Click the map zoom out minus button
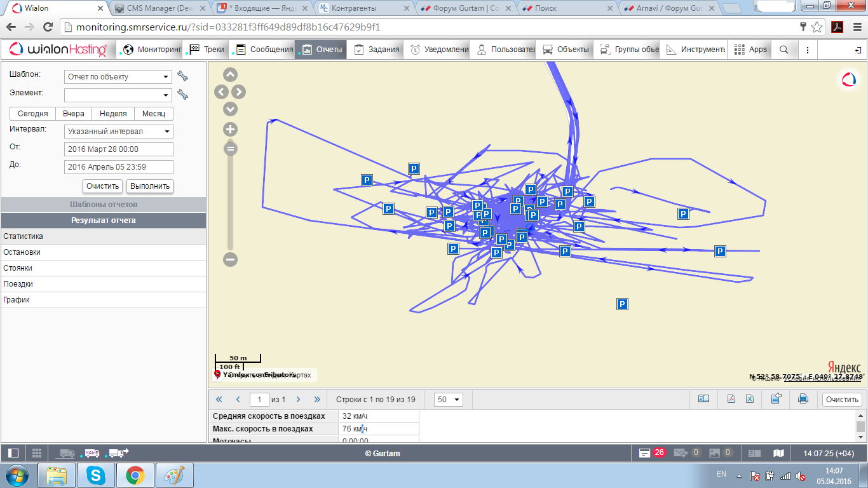 click(x=230, y=259)
